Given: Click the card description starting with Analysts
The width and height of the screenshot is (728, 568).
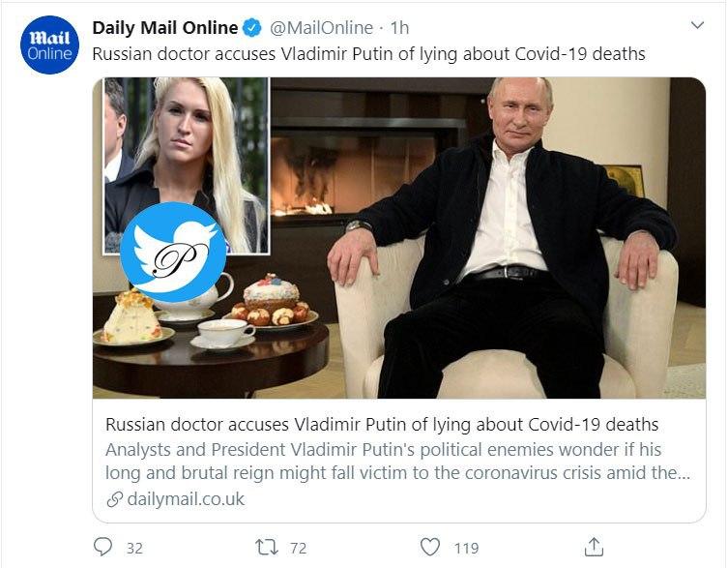Looking at the screenshot, I should pyautogui.click(x=396, y=462).
